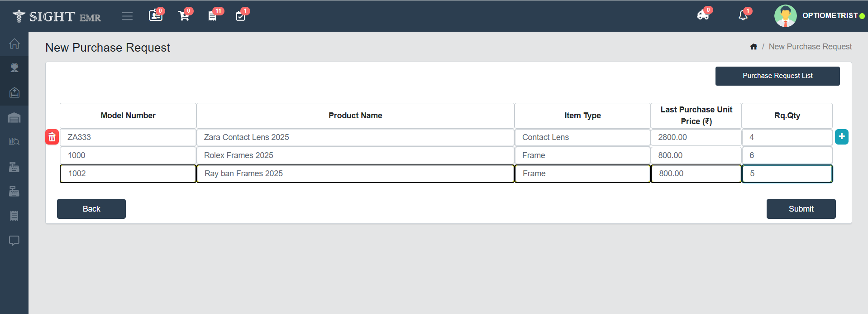
Task: Expand the OPTIOMETRIST user profile menu
Action: (819, 16)
